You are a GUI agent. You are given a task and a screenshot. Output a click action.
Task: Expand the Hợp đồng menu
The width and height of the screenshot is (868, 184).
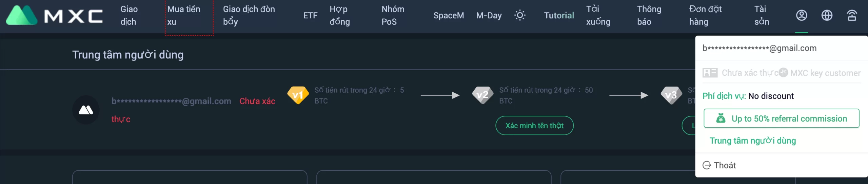coord(339,15)
